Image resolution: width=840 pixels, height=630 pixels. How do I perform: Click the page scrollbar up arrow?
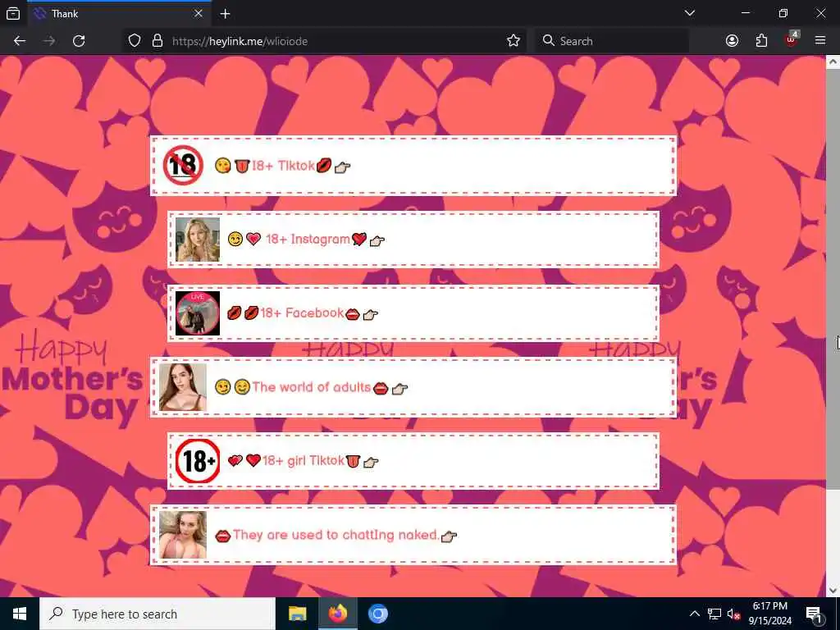pos(833,62)
